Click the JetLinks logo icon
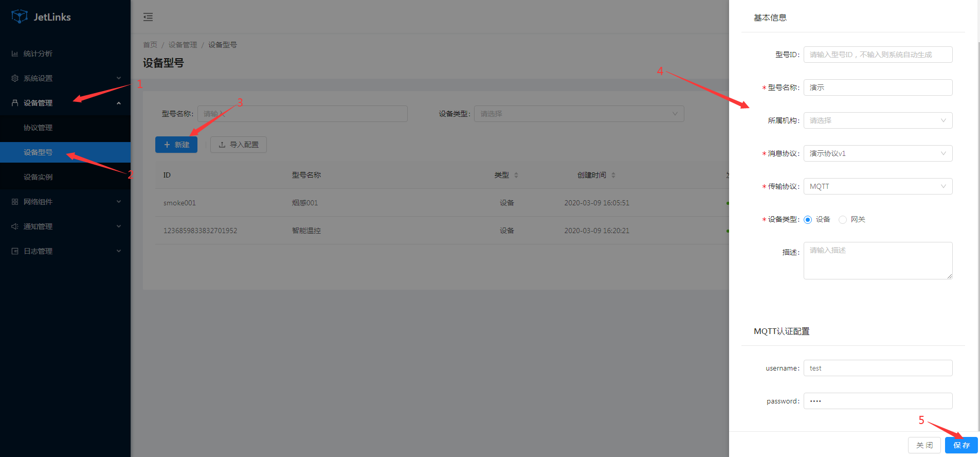This screenshot has width=980, height=457. click(x=20, y=16)
